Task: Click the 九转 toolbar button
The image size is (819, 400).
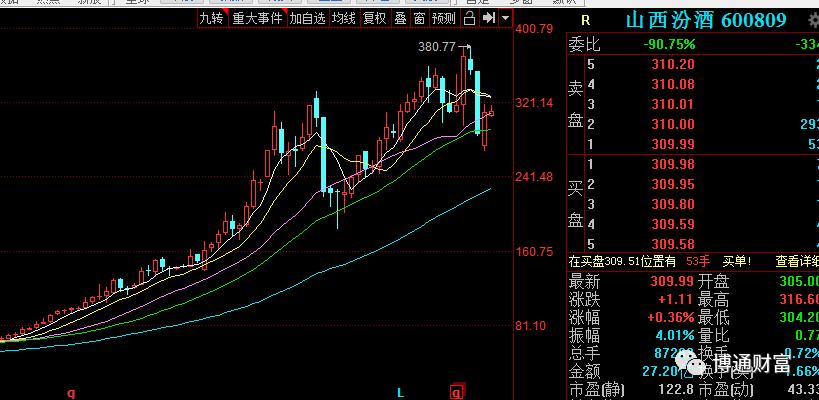Action: [212, 18]
